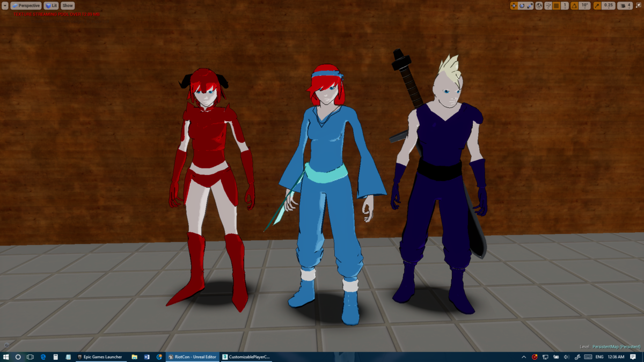The image size is (644, 362).
Task: Click the PersistentMap (Persistent) level link
Action: (x=617, y=346)
